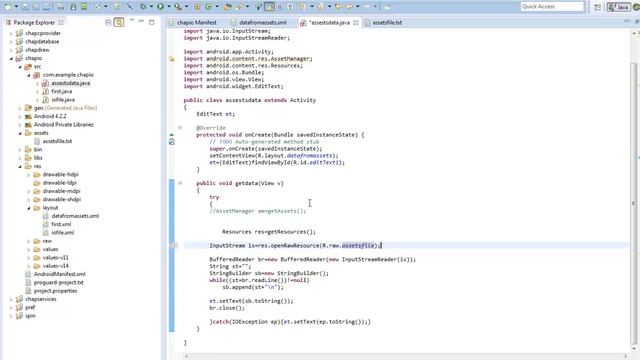Expand the chapdatabase project
This screenshot has width=640, height=360.
click(11, 42)
